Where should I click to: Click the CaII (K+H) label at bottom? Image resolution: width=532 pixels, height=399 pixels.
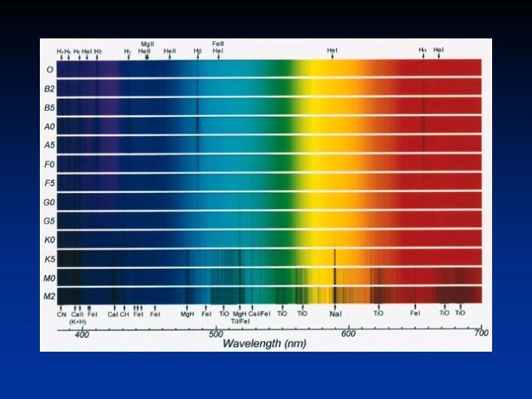pyautogui.click(x=78, y=318)
